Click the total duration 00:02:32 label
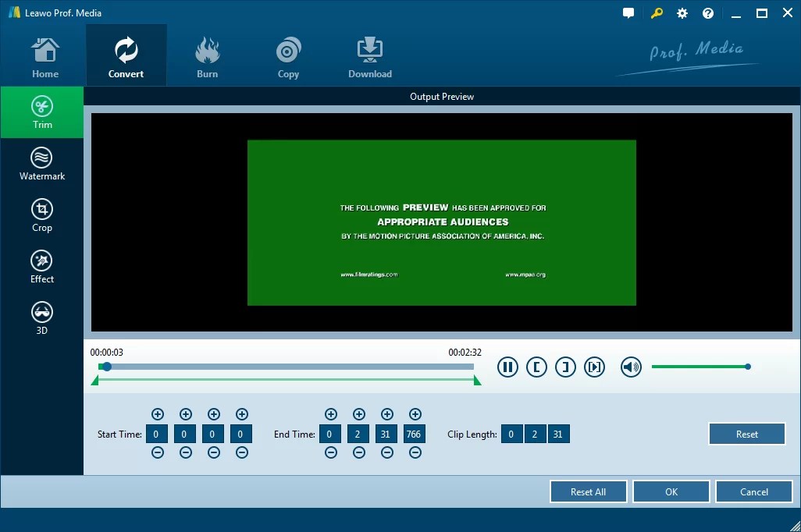Image resolution: width=801 pixels, height=532 pixels. click(x=465, y=353)
